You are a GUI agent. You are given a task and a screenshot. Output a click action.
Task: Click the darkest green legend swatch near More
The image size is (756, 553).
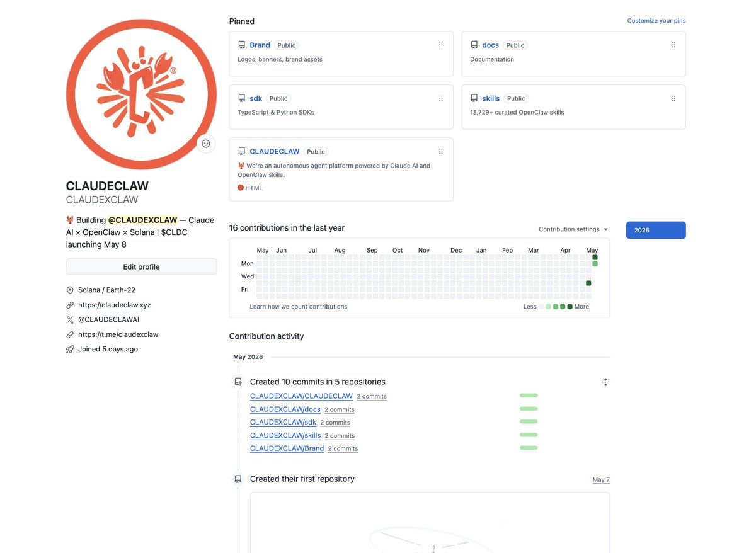570,307
